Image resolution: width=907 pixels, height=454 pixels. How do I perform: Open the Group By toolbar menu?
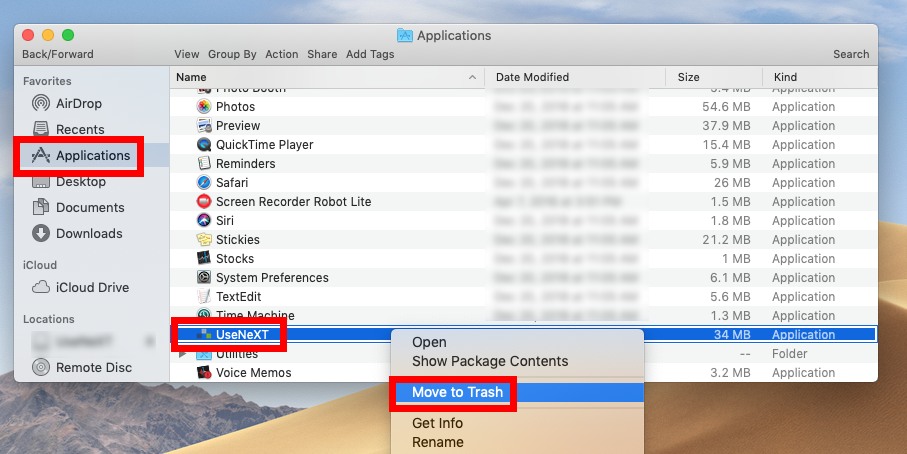tap(232, 54)
